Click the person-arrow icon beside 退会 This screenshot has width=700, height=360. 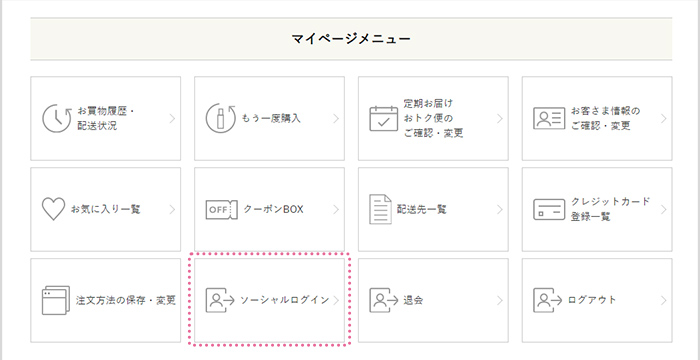(x=383, y=300)
